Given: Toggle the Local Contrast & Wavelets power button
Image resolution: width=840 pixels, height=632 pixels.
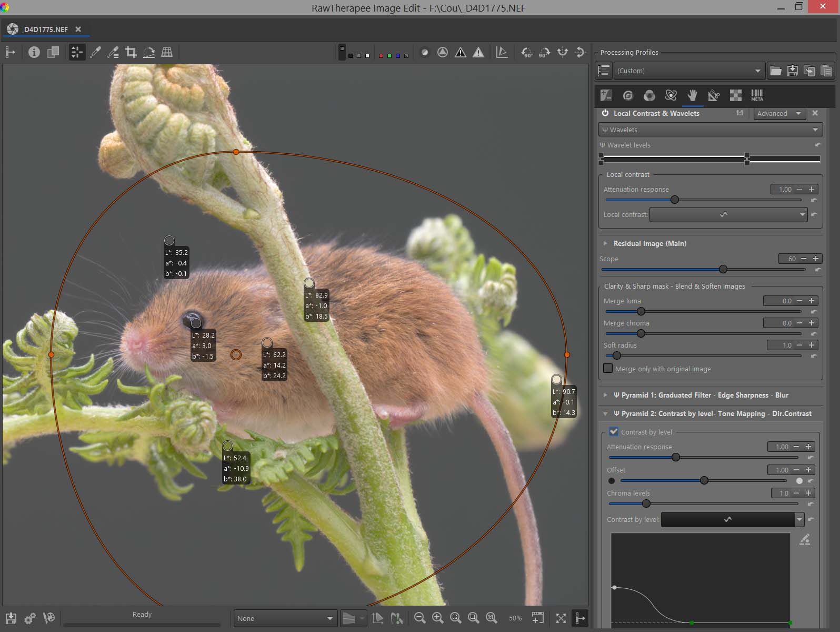Looking at the screenshot, I should click(605, 113).
